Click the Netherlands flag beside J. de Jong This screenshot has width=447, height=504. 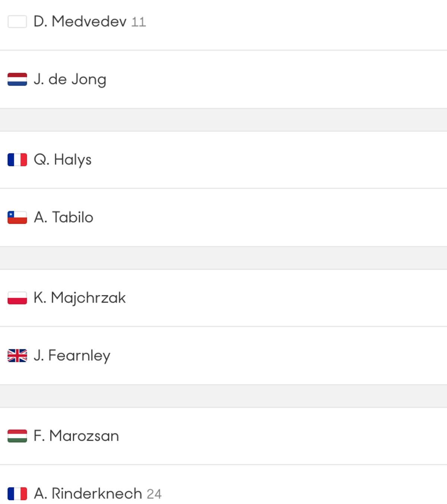click(x=17, y=79)
